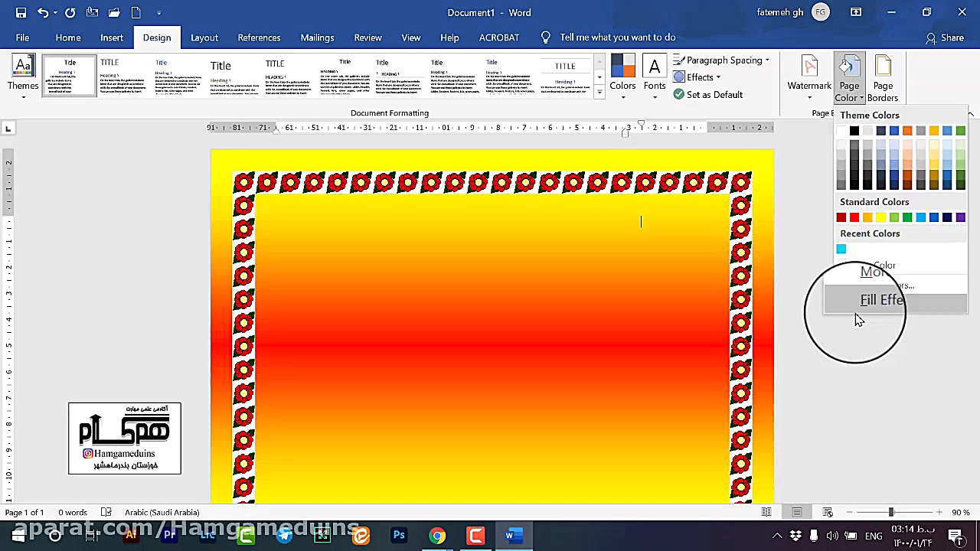Open file using the folder icon in quick access
Screen dimensions: 980x551
[114, 12]
